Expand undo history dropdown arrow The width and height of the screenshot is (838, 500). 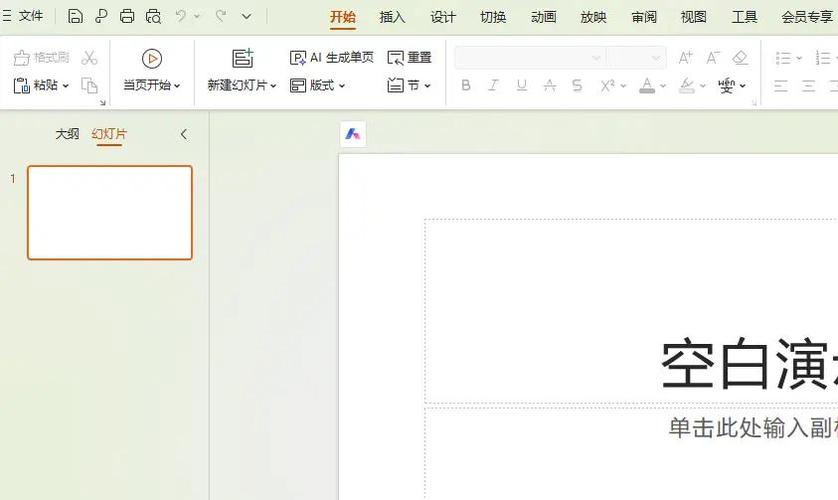pos(197,17)
